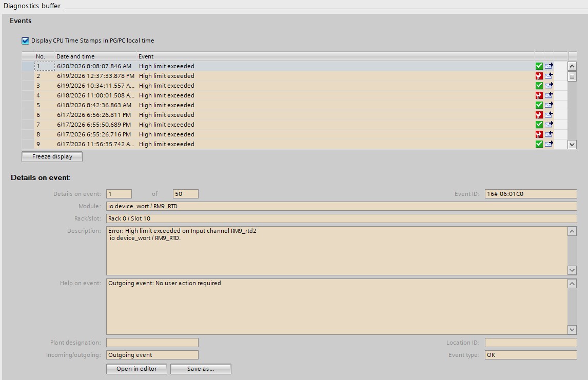Sort by Date and time column header
This screenshot has width=588, height=380.
(95, 56)
